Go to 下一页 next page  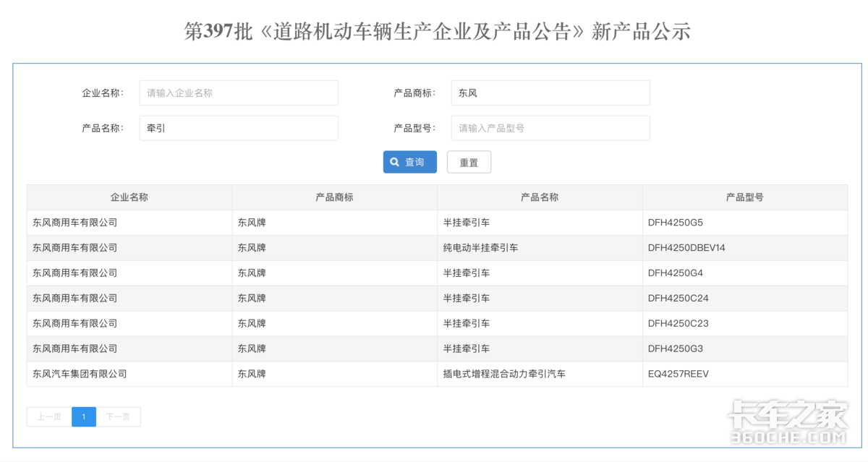(118, 416)
